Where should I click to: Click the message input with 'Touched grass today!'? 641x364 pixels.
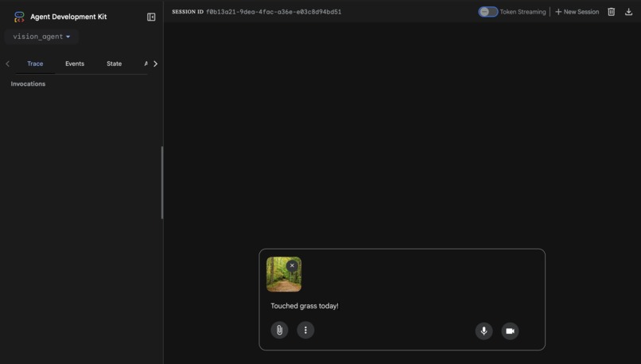point(402,305)
